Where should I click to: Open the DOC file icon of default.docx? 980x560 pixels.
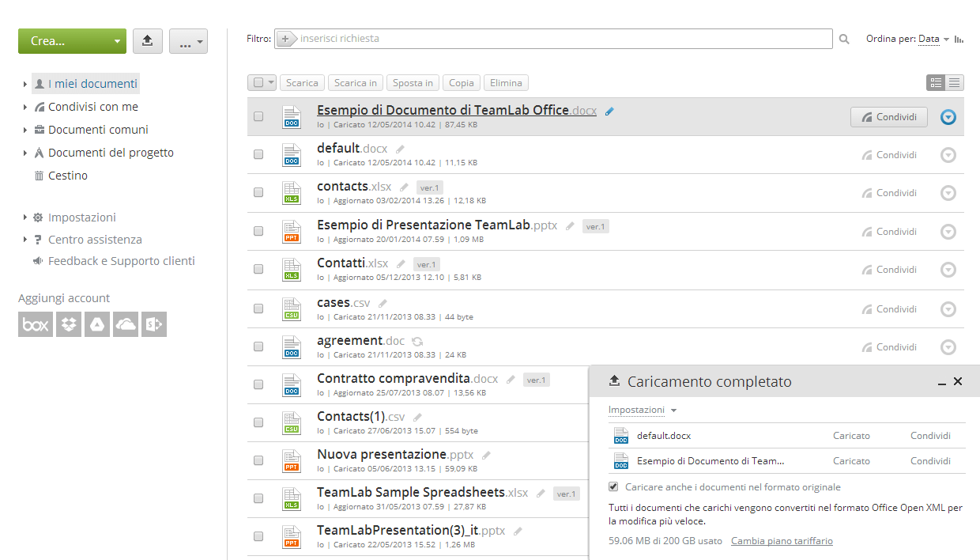tap(292, 155)
